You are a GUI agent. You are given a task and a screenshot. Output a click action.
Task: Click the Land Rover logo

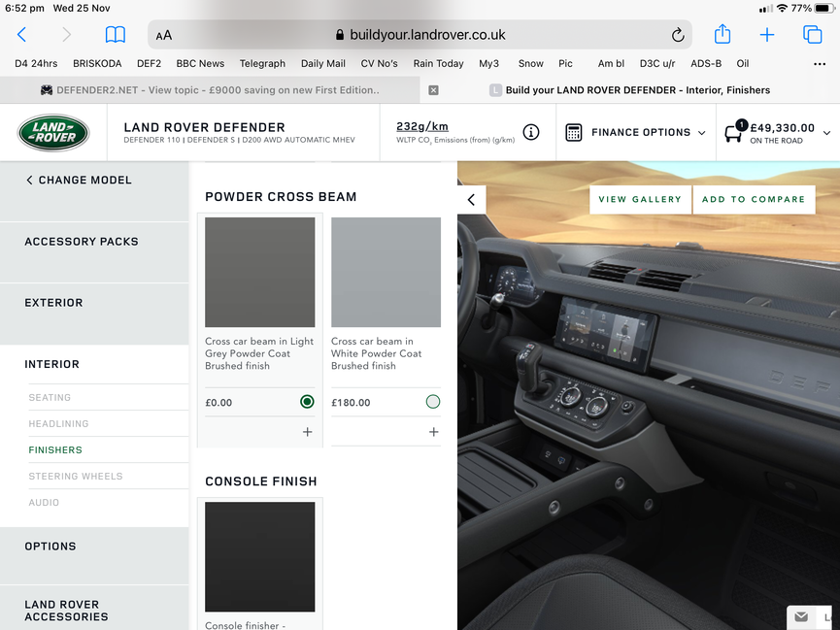[x=53, y=132]
